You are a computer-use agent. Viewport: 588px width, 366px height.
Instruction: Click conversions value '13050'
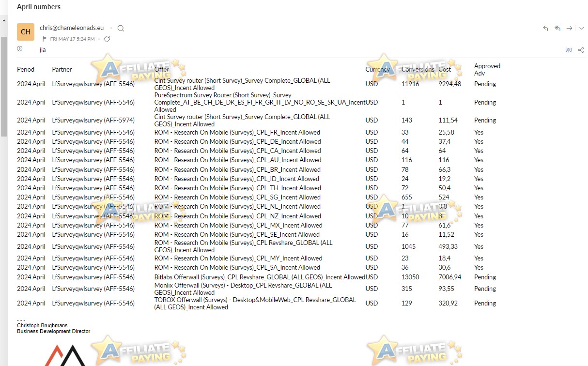tap(410, 277)
